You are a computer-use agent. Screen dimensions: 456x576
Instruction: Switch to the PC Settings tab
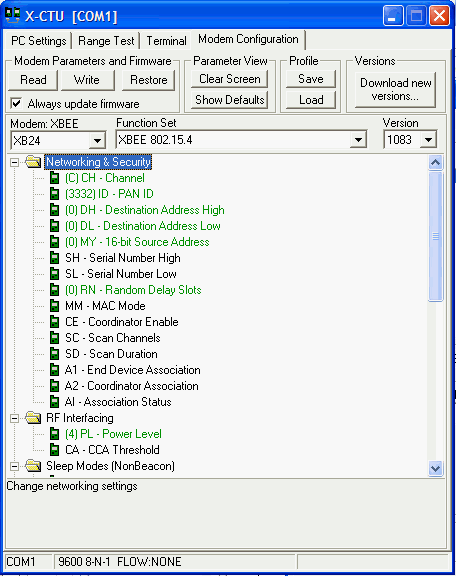[39, 40]
